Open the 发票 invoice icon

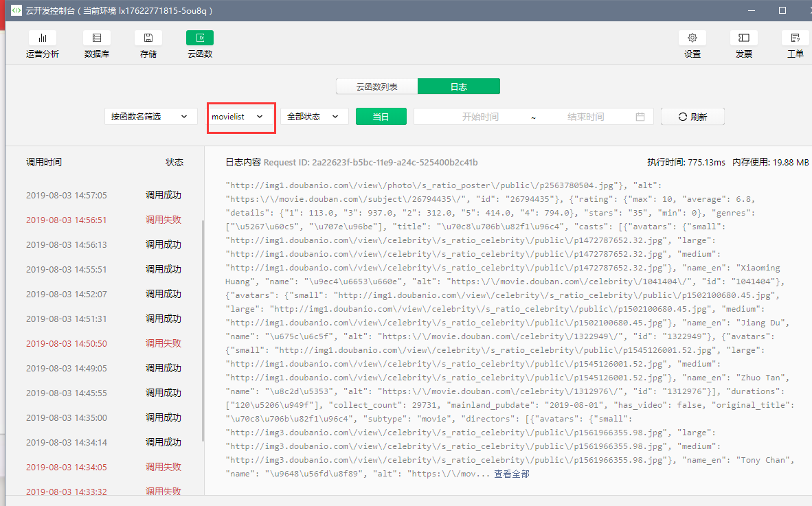[x=743, y=38]
